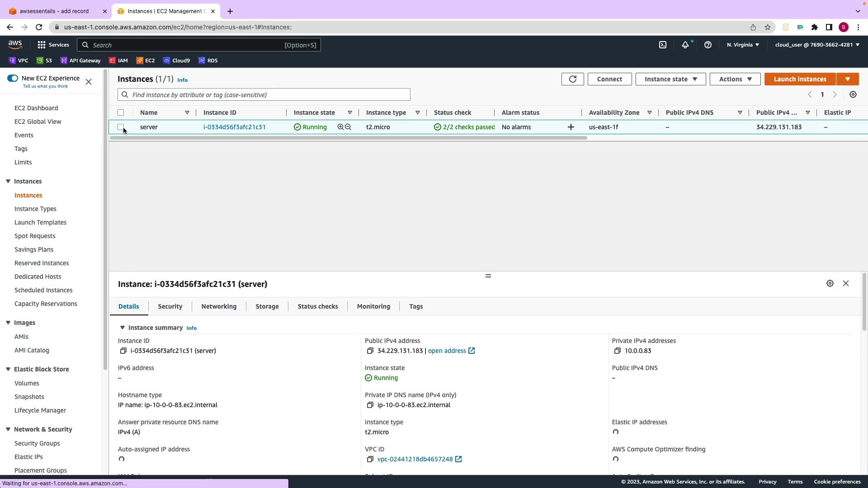Screen dimensions: 868x488
Task: Open the instance ID link i-0334d56f3afc21c31
Action: pos(234,127)
